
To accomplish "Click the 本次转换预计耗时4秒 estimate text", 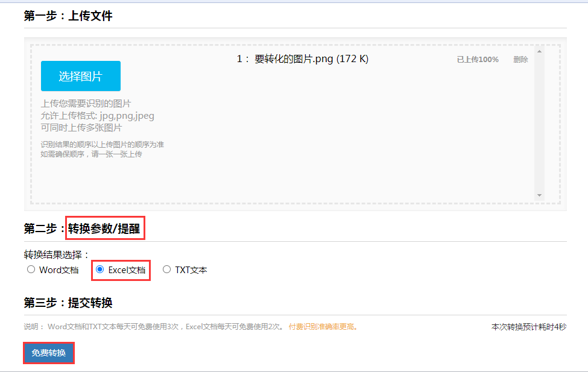I will [529, 327].
